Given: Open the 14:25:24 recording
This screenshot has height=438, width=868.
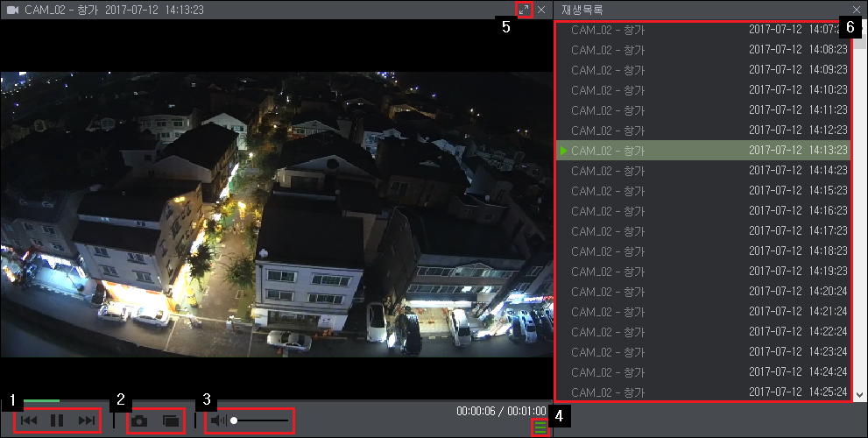Looking at the screenshot, I should (x=704, y=392).
